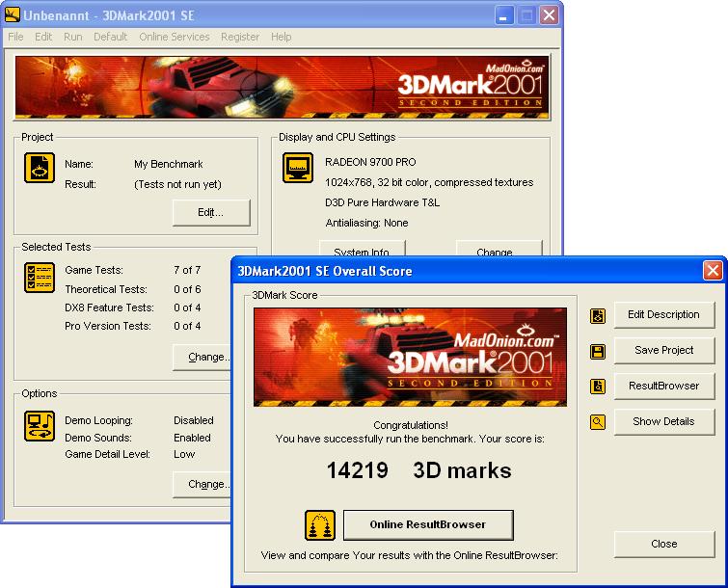Click the floppy disk icon beside Save Project
Screen dimensions: 728x588
pyautogui.click(x=598, y=351)
